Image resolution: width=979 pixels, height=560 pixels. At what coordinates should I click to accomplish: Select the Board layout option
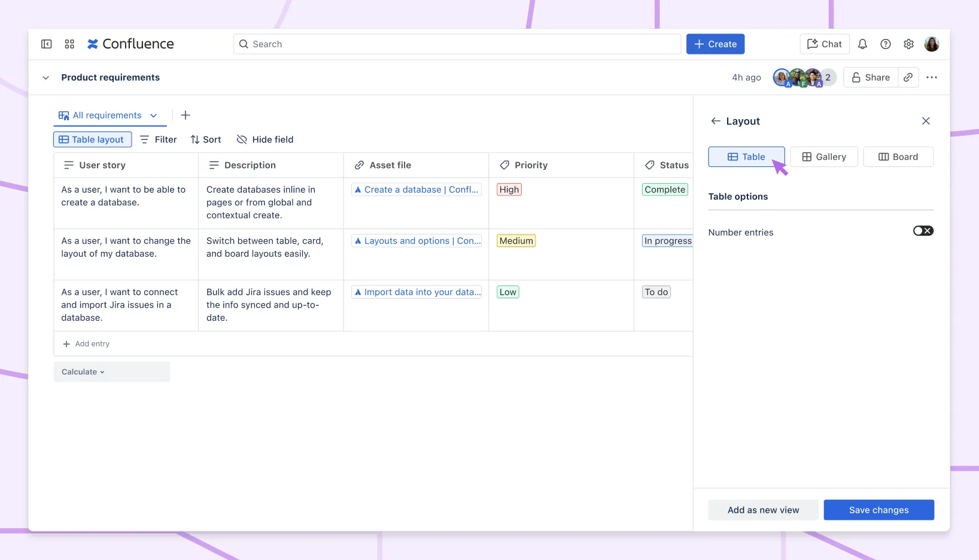click(898, 157)
